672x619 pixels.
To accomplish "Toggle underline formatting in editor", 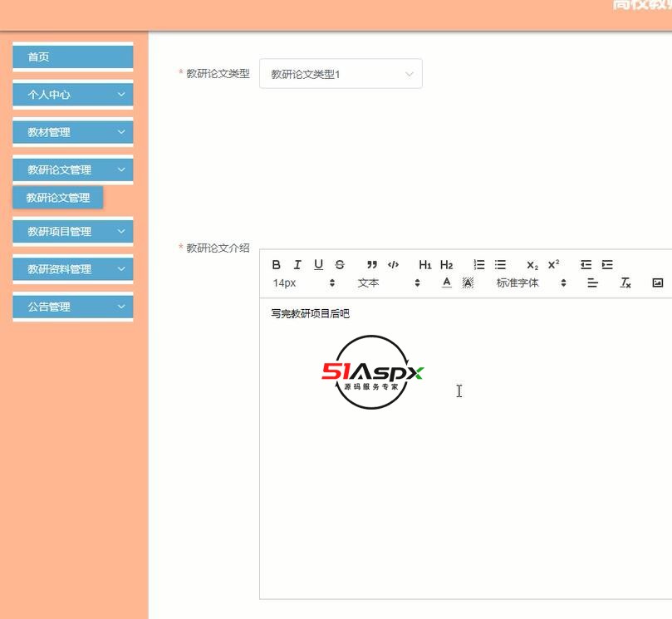I will (x=318, y=264).
